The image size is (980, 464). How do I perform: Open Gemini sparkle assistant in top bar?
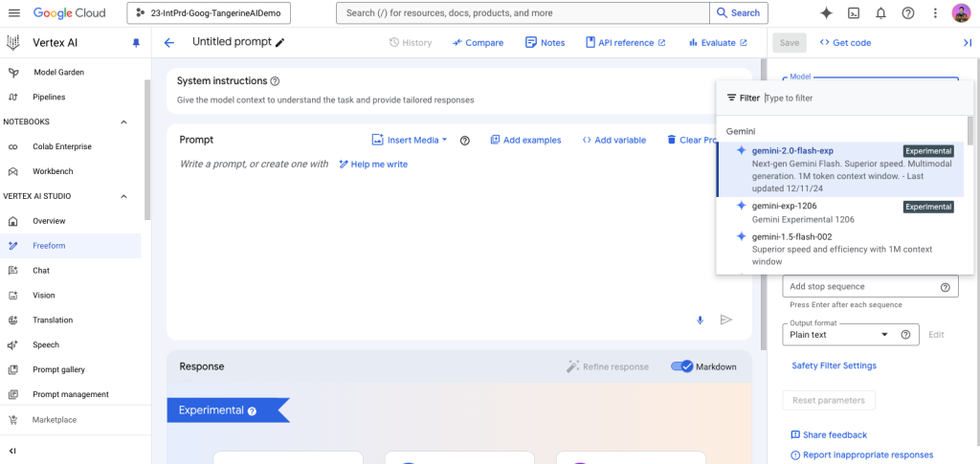[826, 13]
